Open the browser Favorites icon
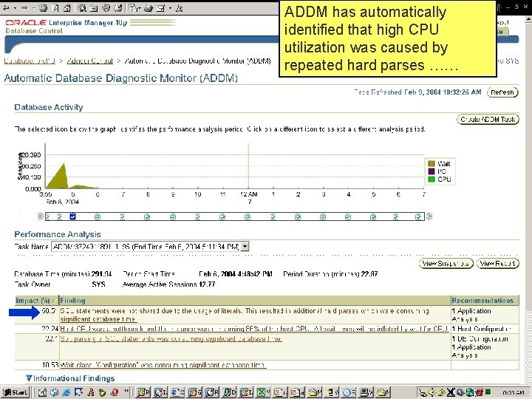532x399 pixels. 94,8
